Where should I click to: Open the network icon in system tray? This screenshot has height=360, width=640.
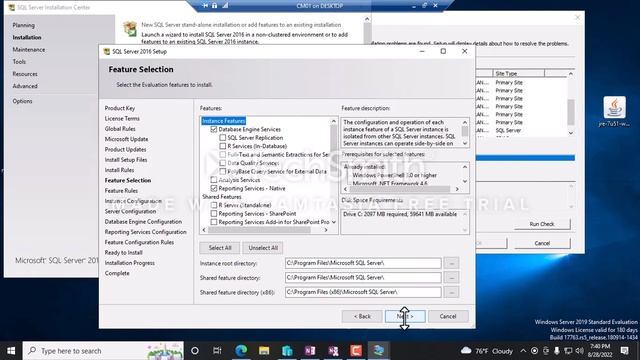pos(568,351)
